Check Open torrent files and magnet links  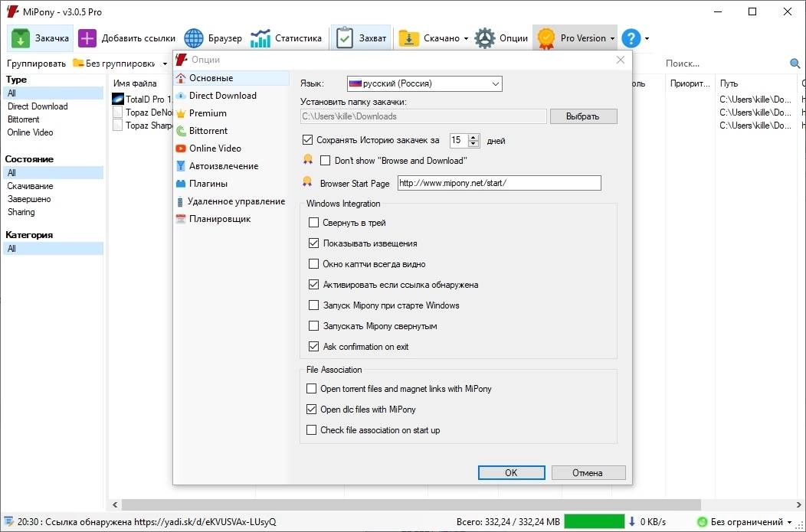pyautogui.click(x=312, y=389)
